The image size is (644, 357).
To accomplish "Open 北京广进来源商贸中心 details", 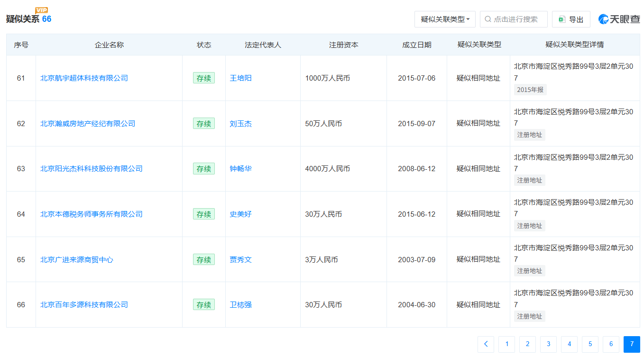I will pos(76,259).
